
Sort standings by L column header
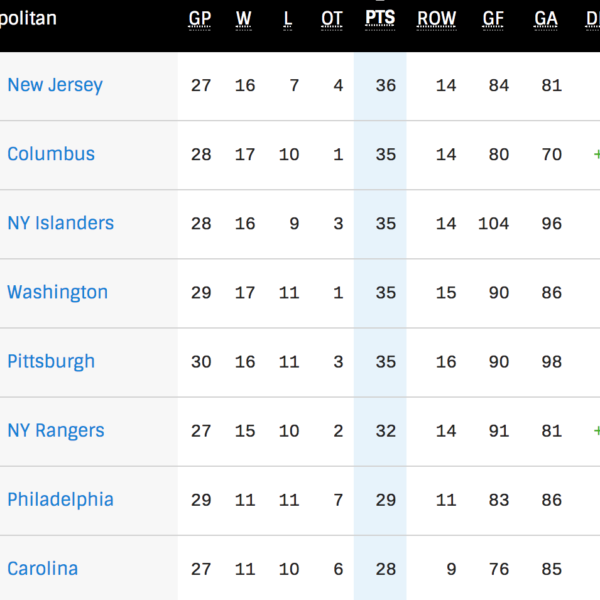tap(288, 19)
